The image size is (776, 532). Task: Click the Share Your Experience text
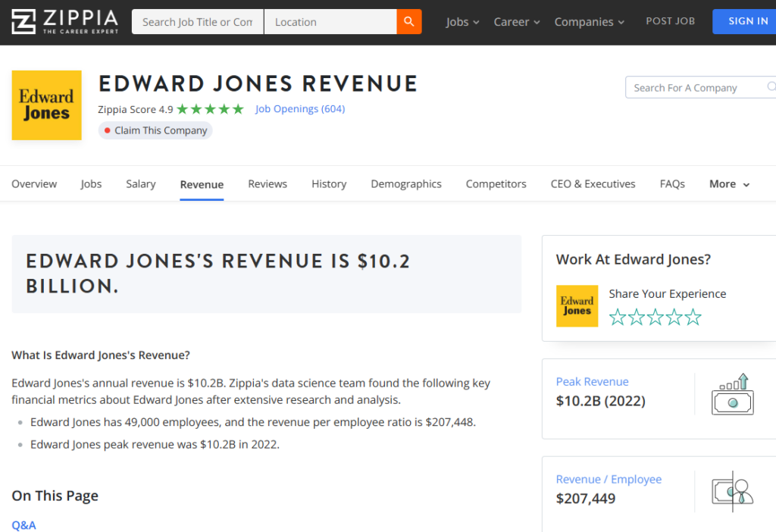667,294
